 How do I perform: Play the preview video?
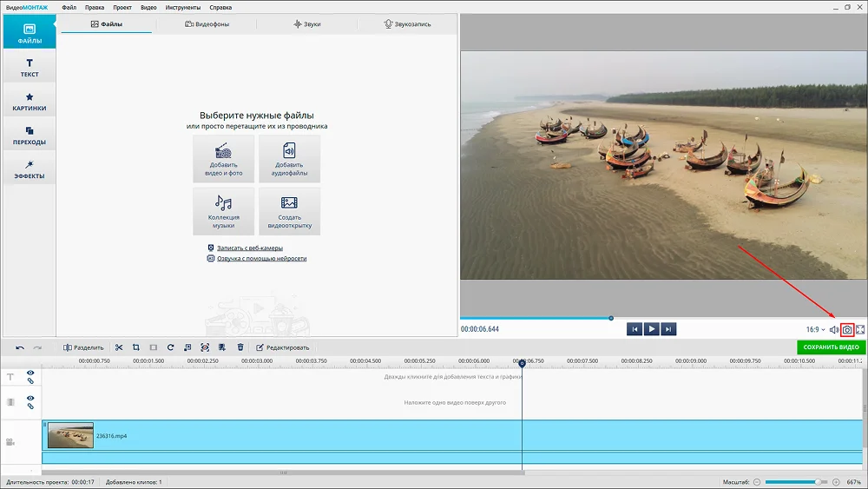[x=652, y=329]
